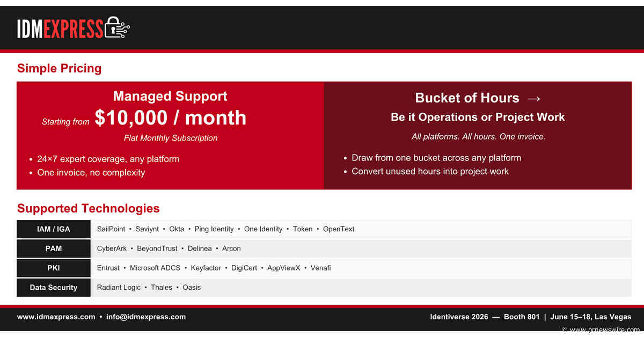Screen dimensions: 644x337
Task: Click BeyondTrust in the PAM row
Action: tap(157, 248)
